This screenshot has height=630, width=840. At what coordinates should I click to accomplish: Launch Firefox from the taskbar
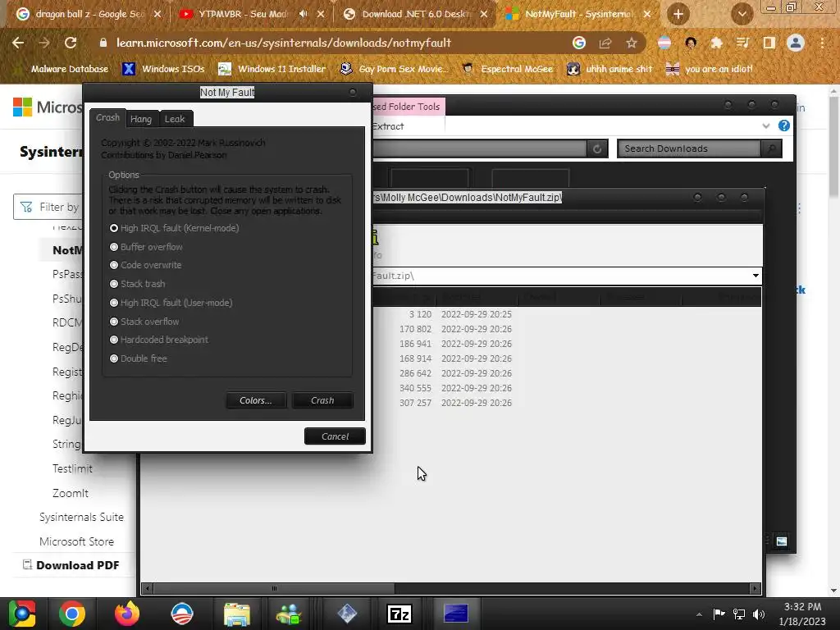(127, 614)
